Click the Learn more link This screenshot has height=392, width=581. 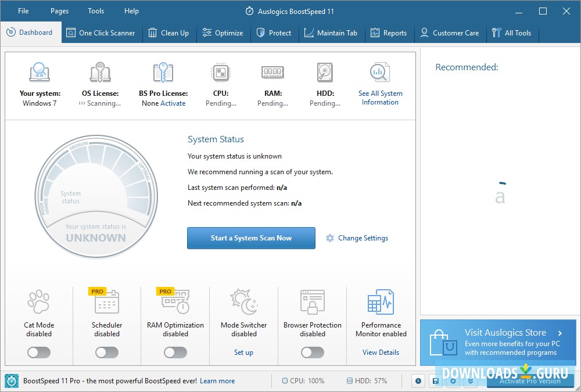(217, 381)
